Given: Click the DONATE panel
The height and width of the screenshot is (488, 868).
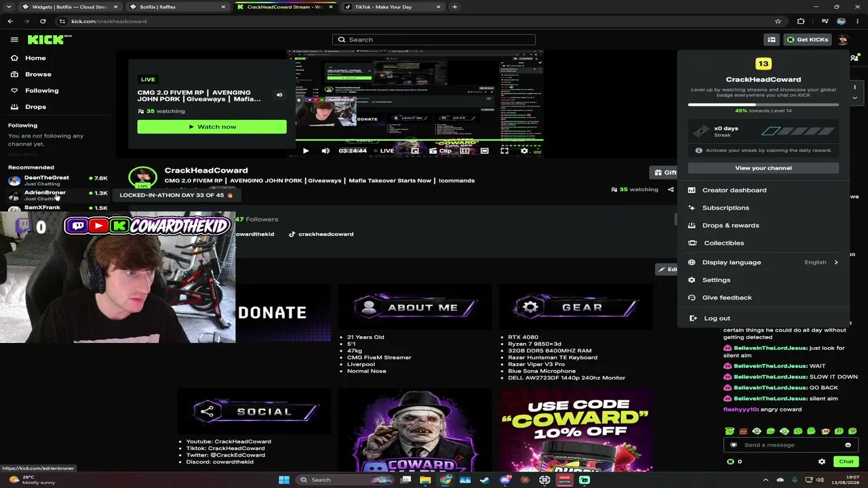Looking at the screenshot, I should point(283,312).
